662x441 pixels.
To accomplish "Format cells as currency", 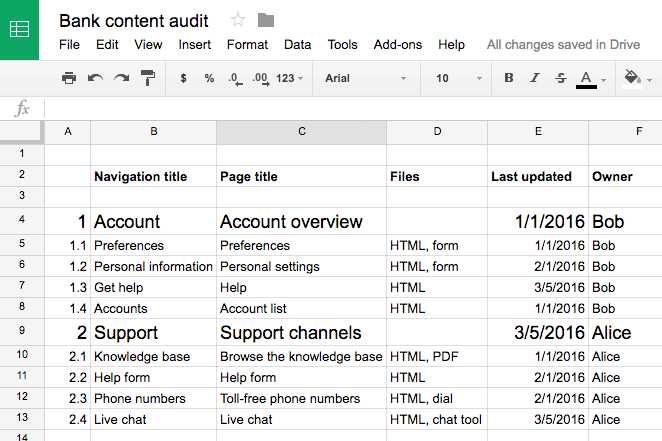I will (x=183, y=78).
